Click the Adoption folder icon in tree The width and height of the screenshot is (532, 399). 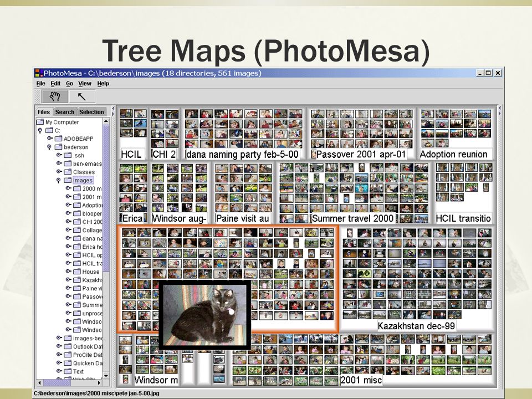click(x=77, y=205)
